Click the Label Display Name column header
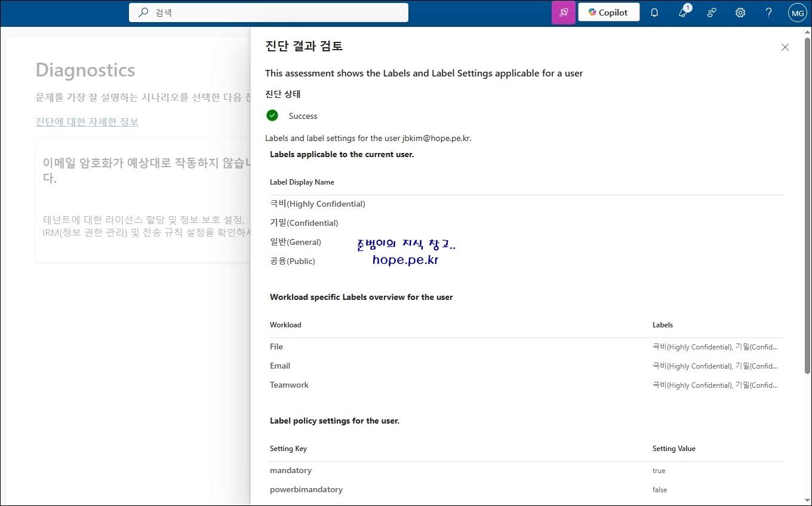 302,182
